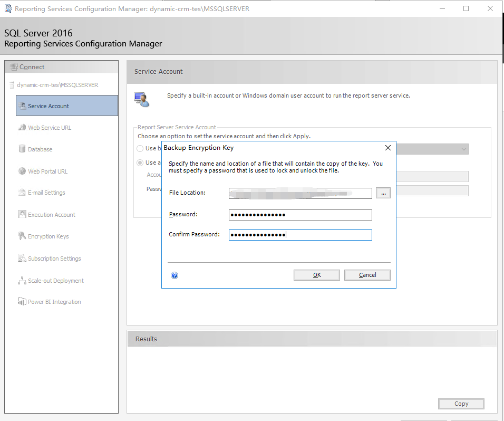Cancel the Backup Encryption Key dialog
The image size is (504, 421).
point(367,275)
